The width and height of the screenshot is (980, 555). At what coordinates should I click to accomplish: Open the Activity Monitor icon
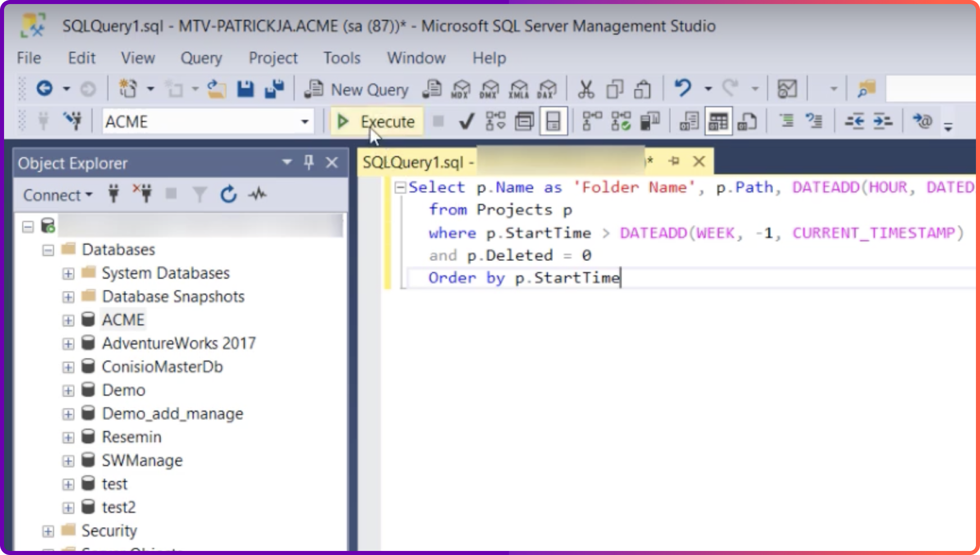click(x=258, y=194)
